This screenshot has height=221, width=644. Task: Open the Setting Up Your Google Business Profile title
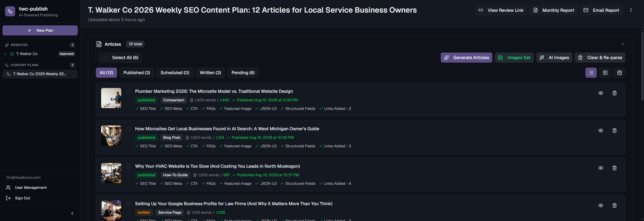pyautogui.click(x=234, y=204)
